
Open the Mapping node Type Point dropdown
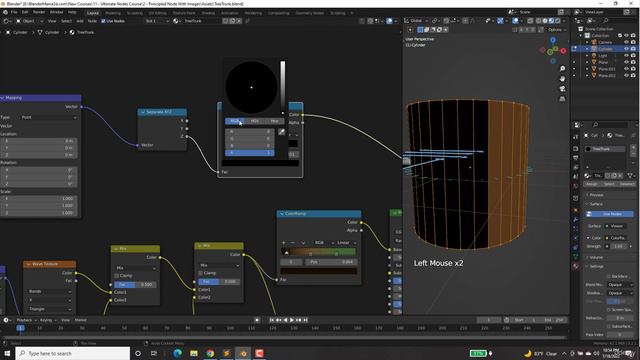point(48,117)
